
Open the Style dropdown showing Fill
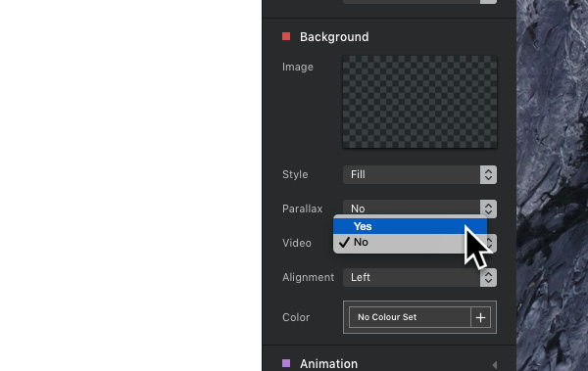point(419,174)
